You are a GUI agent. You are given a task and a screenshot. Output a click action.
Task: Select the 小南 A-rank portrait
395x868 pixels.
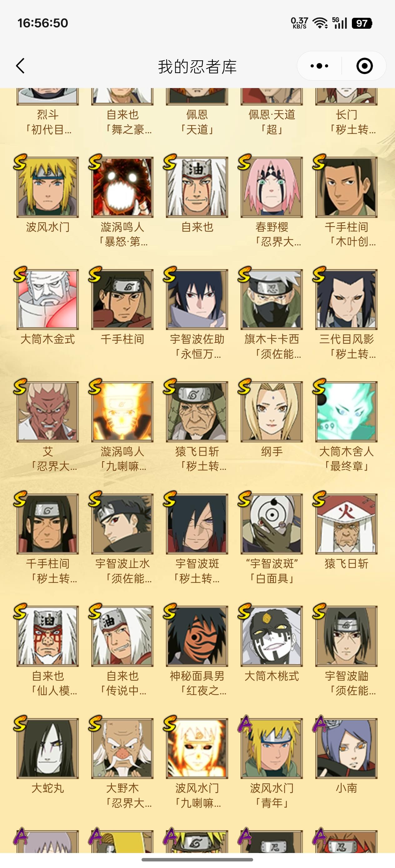tap(347, 748)
